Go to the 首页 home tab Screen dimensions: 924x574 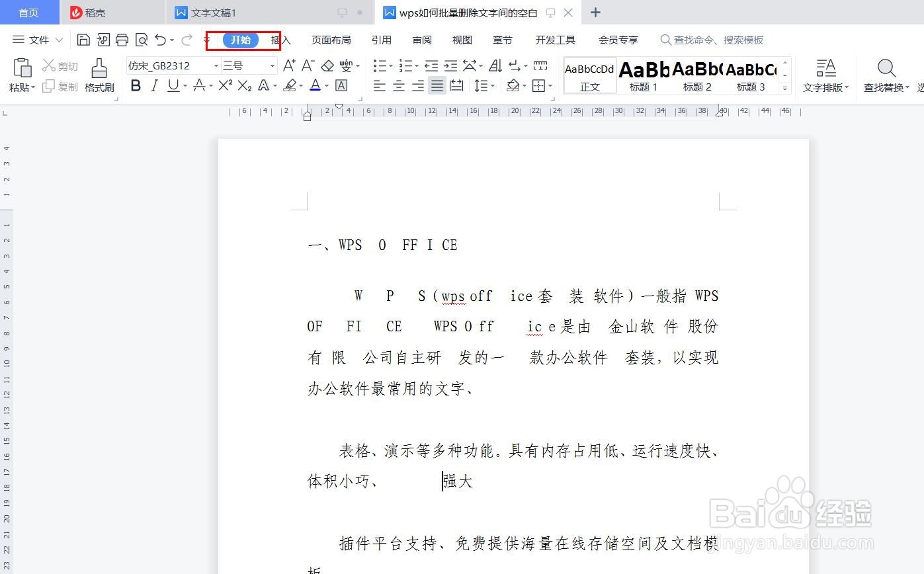(28, 13)
